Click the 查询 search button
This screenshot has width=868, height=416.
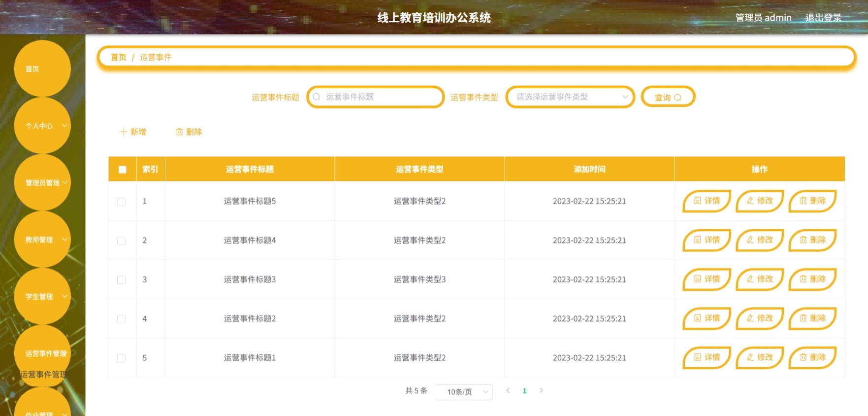668,97
